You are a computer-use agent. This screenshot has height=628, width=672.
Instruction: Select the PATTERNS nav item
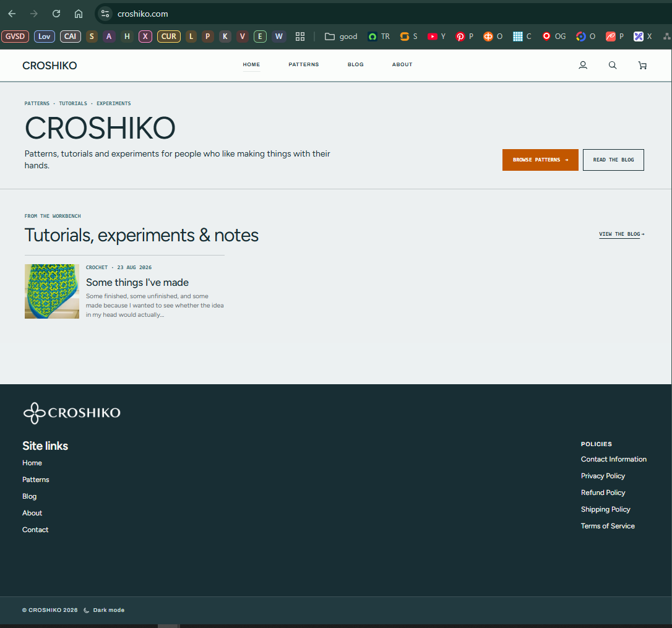[303, 64]
